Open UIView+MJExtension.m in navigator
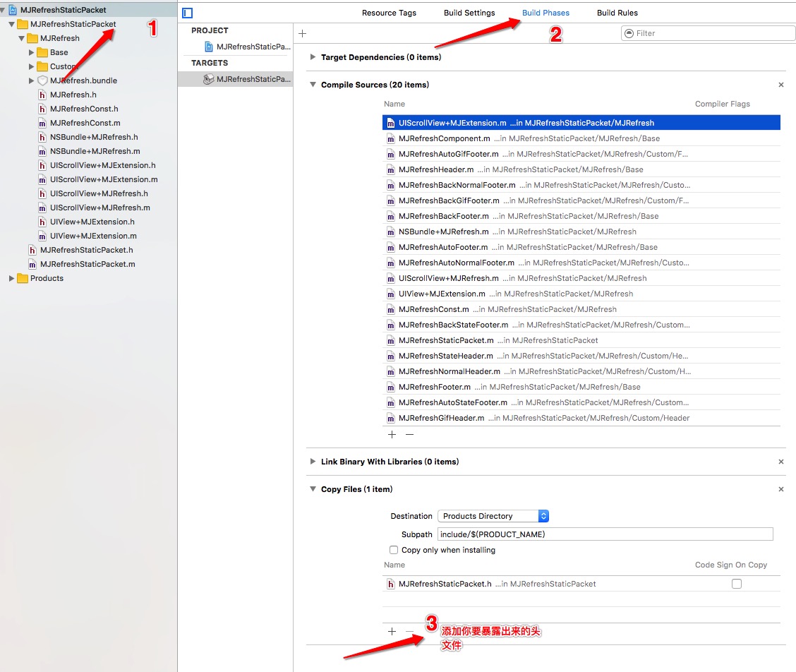The image size is (796, 672). [x=93, y=236]
